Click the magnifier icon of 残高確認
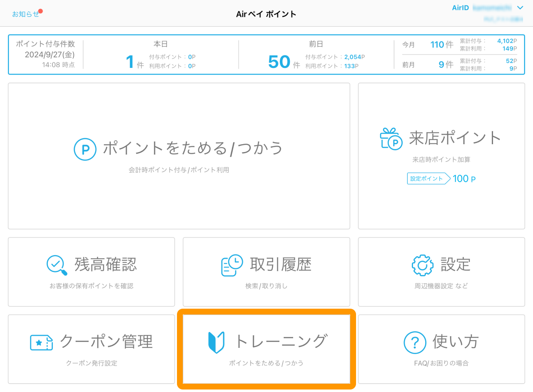The width and height of the screenshot is (533, 392). click(57, 265)
